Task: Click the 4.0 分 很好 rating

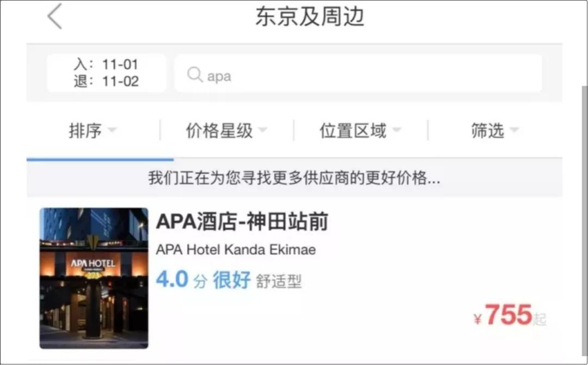Action: 203,280
